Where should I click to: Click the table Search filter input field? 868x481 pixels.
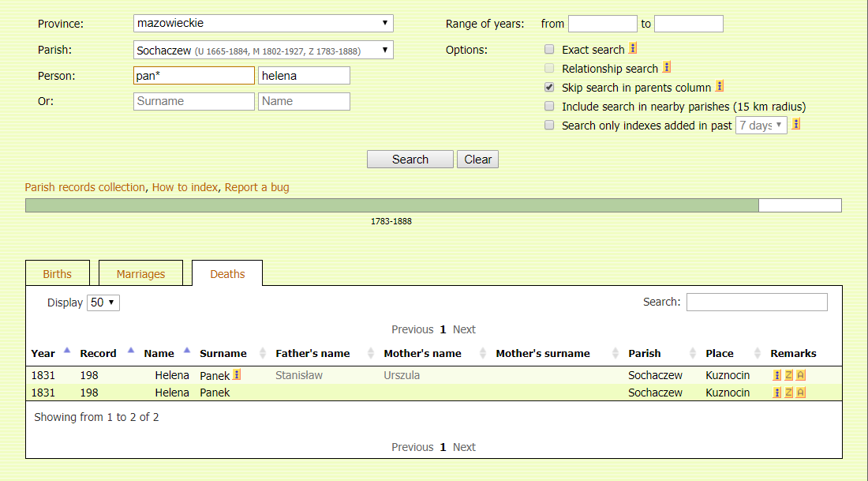click(x=756, y=302)
